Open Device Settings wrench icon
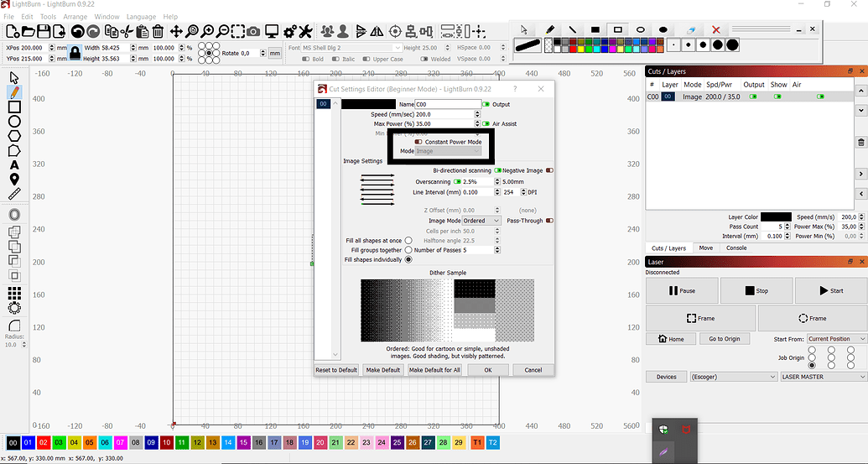 pyautogui.click(x=305, y=32)
